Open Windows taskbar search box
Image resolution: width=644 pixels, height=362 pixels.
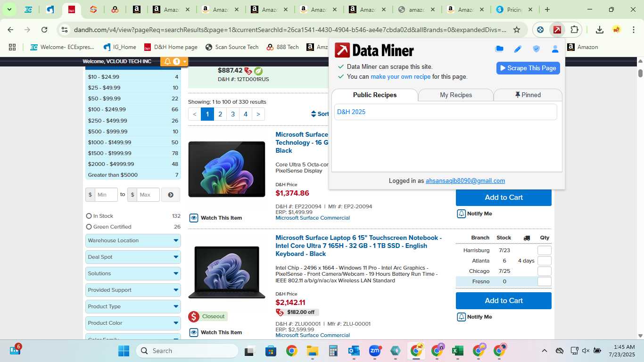(x=187, y=351)
